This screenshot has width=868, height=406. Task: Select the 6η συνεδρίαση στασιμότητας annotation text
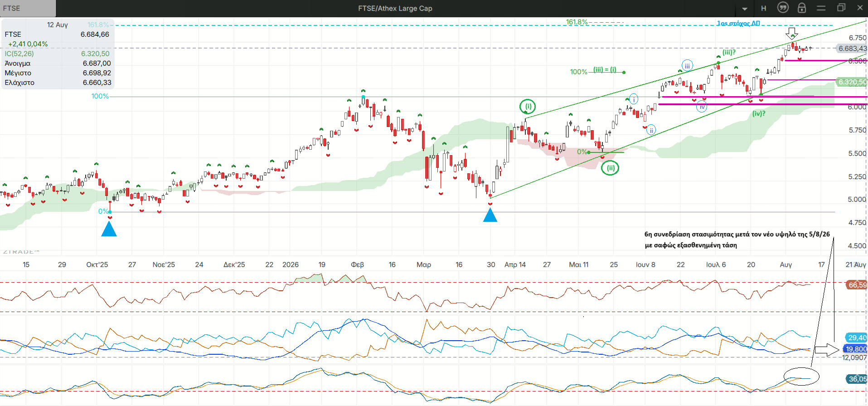pyautogui.click(x=737, y=240)
